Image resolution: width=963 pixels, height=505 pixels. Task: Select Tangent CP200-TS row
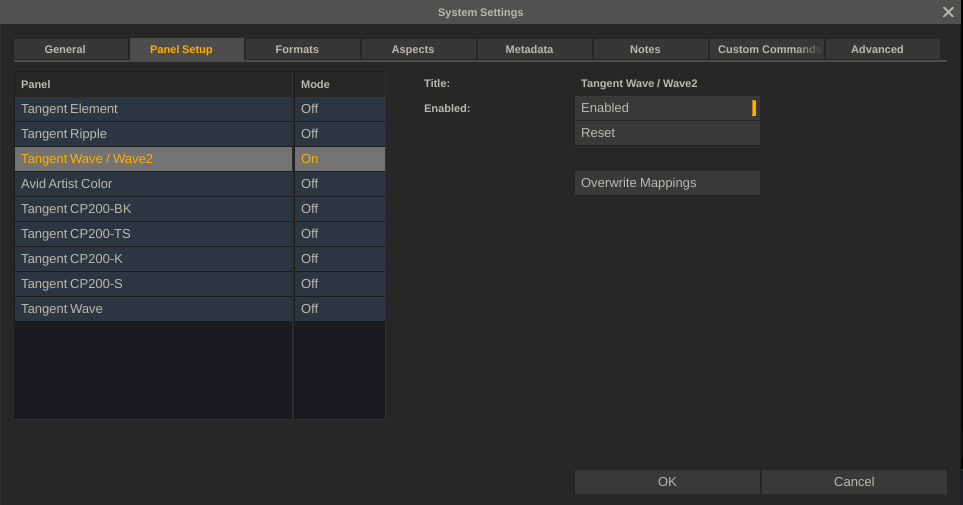point(154,234)
